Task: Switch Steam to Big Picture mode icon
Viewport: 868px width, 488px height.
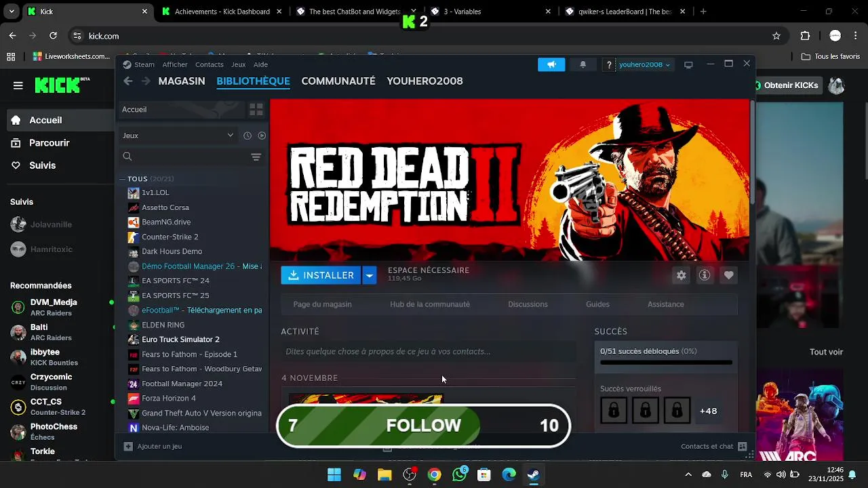Action: 688,64
